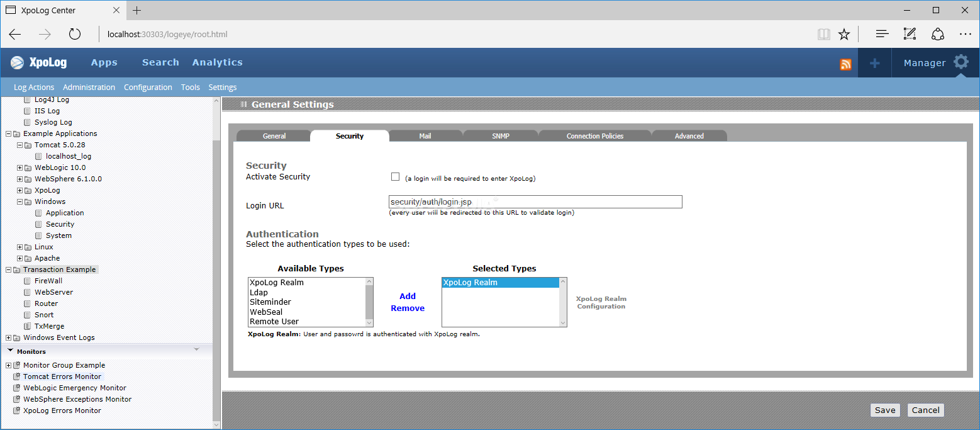The width and height of the screenshot is (980, 430).
Task: Click the Add authentication type link
Action: point(408,296)
